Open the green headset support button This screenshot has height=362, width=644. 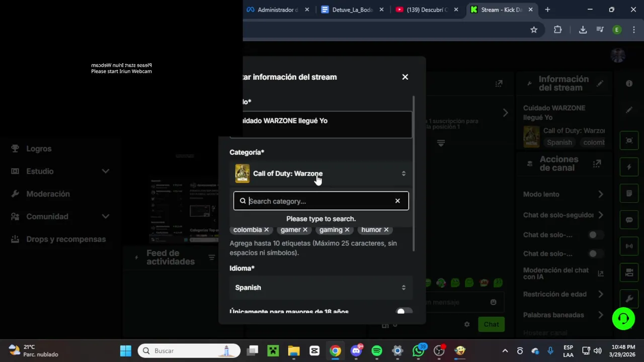click(623, 319)
